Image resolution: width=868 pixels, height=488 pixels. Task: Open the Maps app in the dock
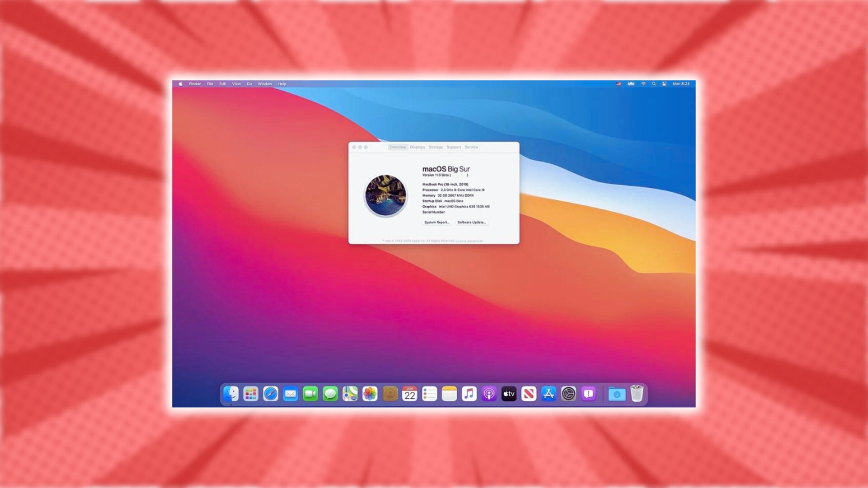tap(350, 394)
